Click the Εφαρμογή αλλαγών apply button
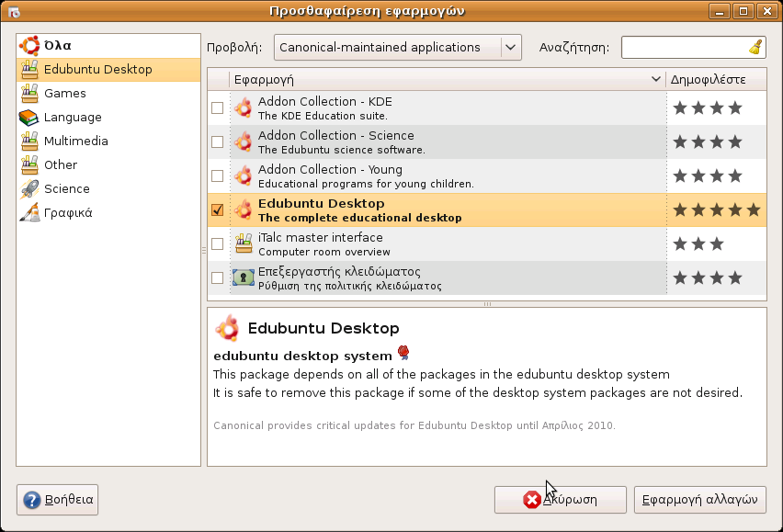The height and width of the screenshot is (532, 783). (x=700, y=500)
